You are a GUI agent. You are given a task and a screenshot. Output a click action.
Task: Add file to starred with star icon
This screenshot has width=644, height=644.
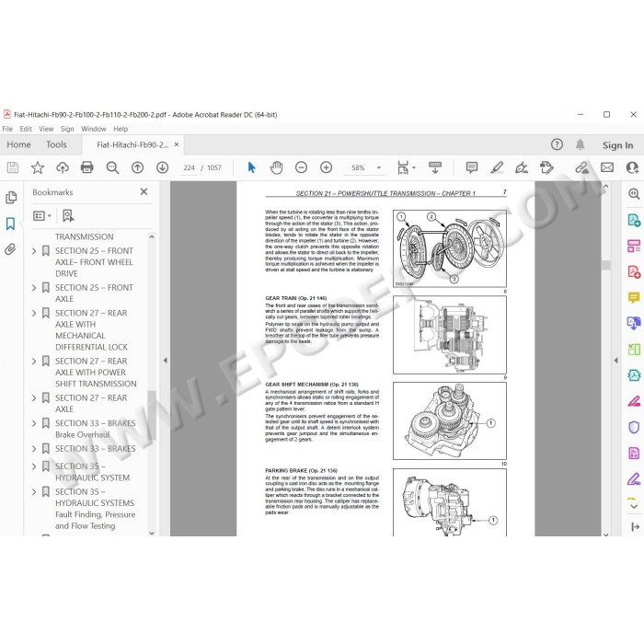pos(38,167)
